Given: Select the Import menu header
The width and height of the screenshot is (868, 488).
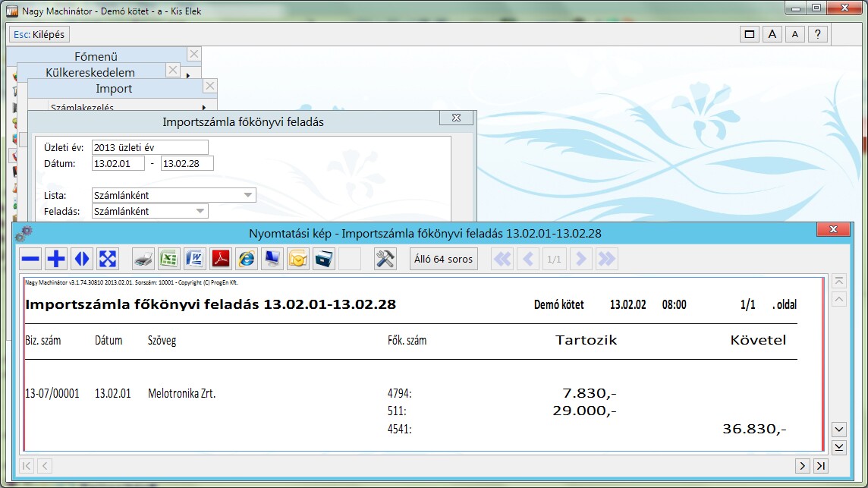Looking at the screenshot, I should tap(114, 89).
